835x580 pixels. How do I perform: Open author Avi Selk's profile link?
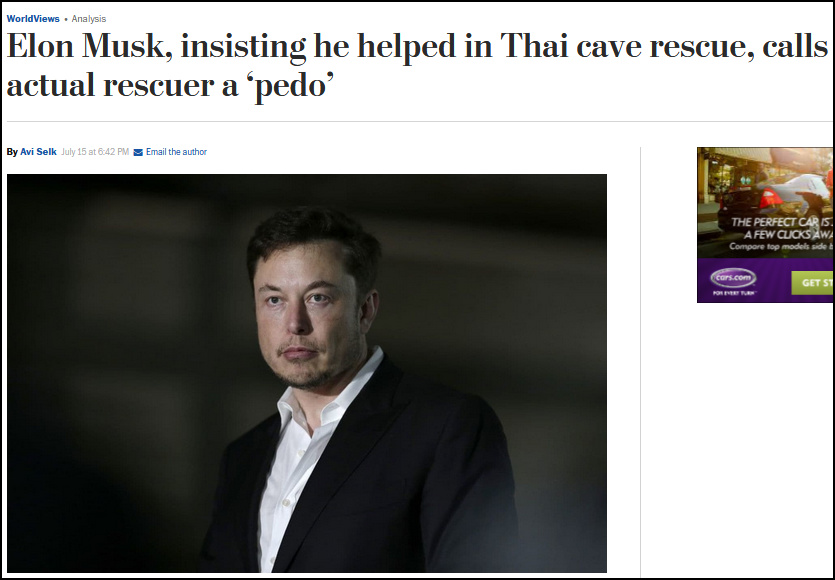(38, 152)
